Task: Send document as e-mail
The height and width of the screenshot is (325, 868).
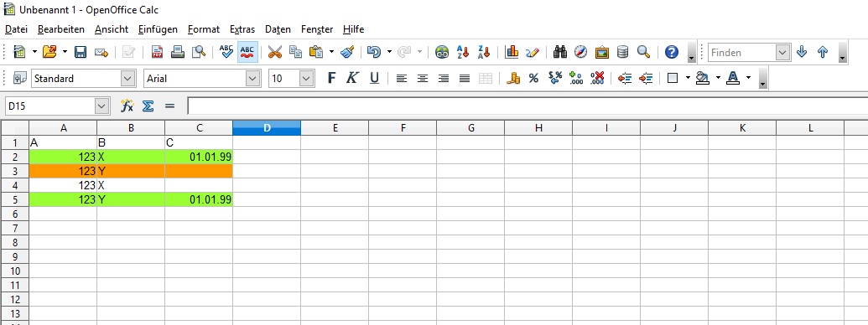Action: 101,52
